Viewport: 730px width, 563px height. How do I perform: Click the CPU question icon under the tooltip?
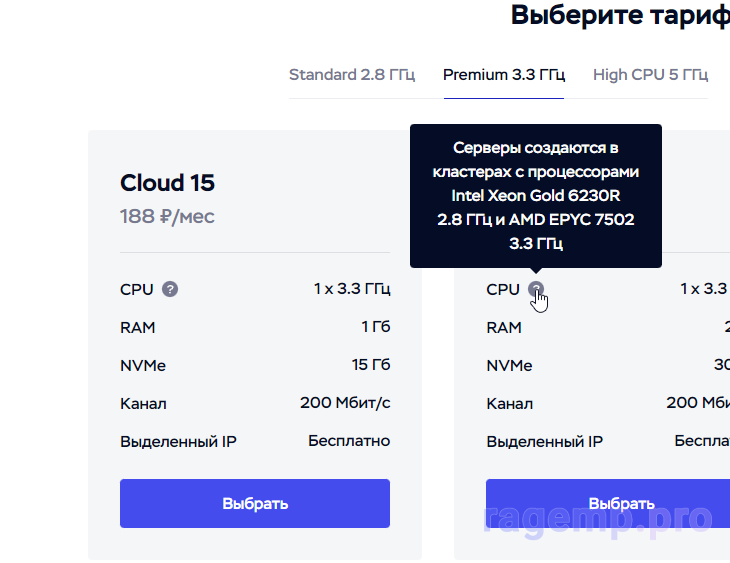coord(537,289)
